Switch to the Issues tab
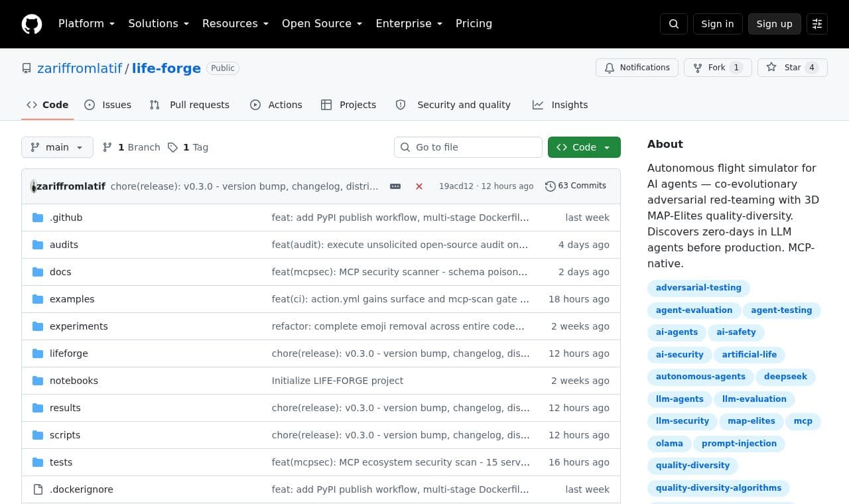This screenshot has width=849, height=504. pos(108,105)
